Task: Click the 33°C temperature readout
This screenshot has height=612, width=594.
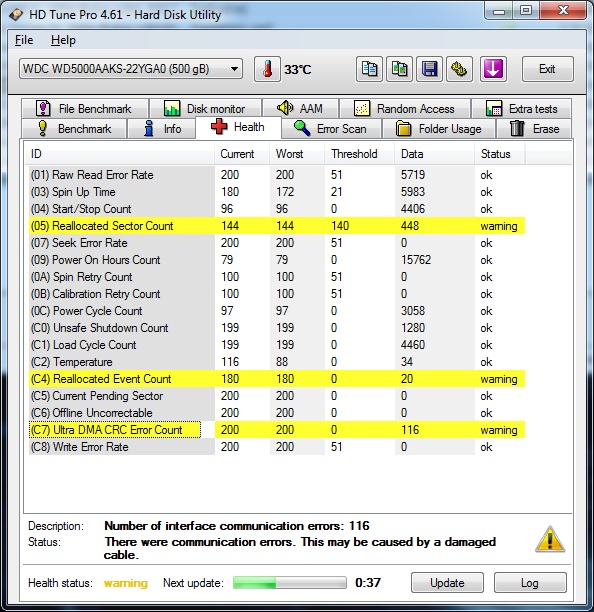Action: (x=298, y=70)
